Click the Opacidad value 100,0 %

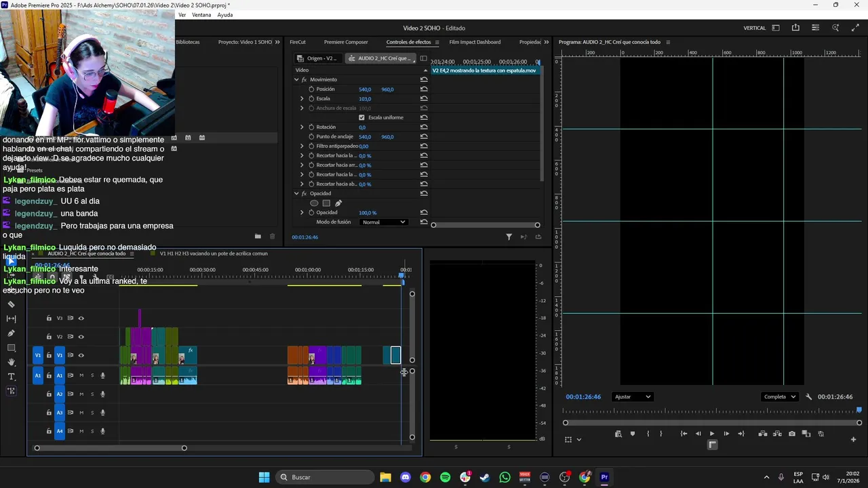tap(368, 212)
